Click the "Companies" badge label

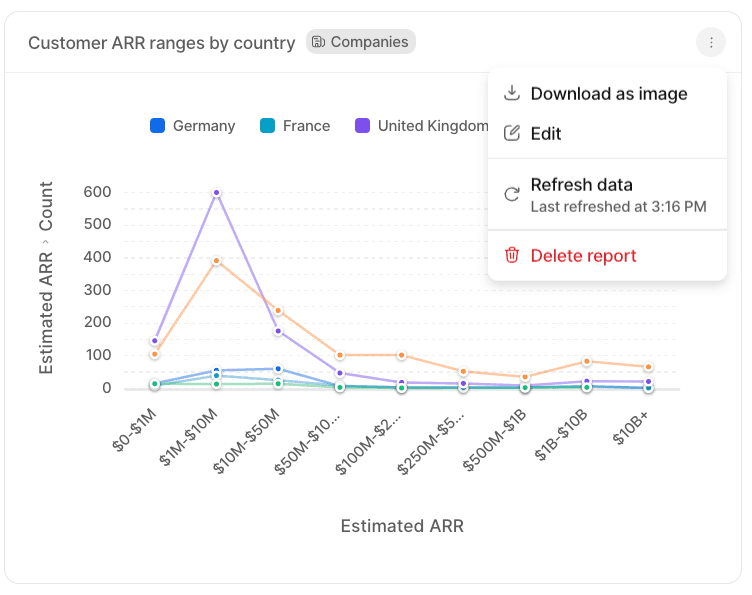point(369,42)
